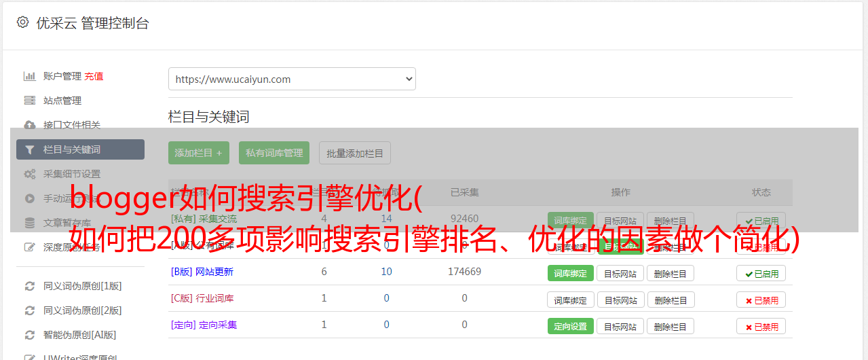Click the collected count 92460
The image size is (868, 360).
tap(464, 219)
